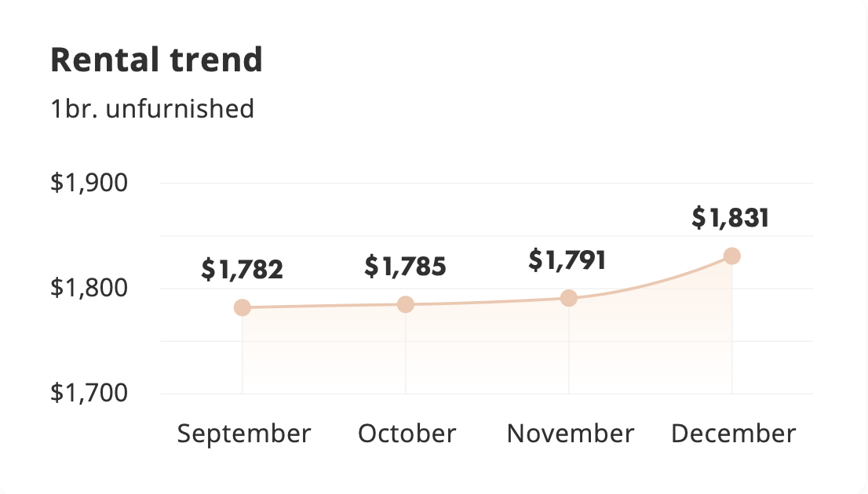
Task: Click the October axis label
Action: click(407, 434)
